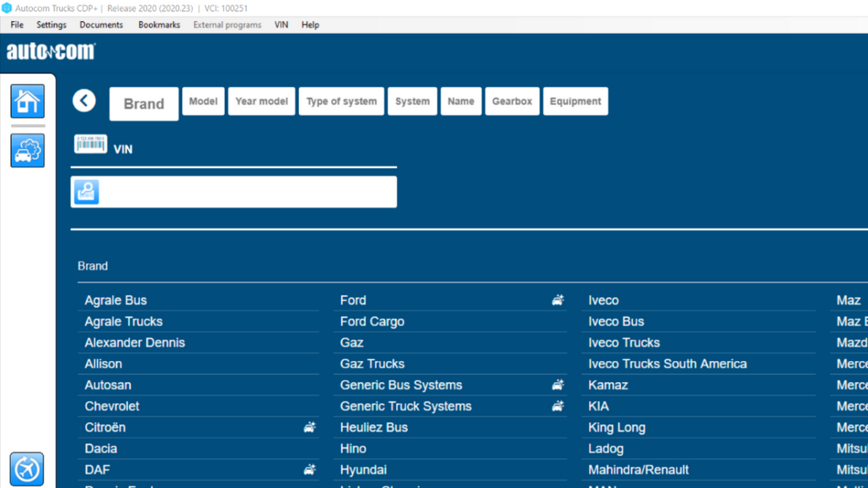Click the icon next to Generic Bus Systems
Image resolution: width=868 pixels, height=488 pixels.
(x=558, y=385)
